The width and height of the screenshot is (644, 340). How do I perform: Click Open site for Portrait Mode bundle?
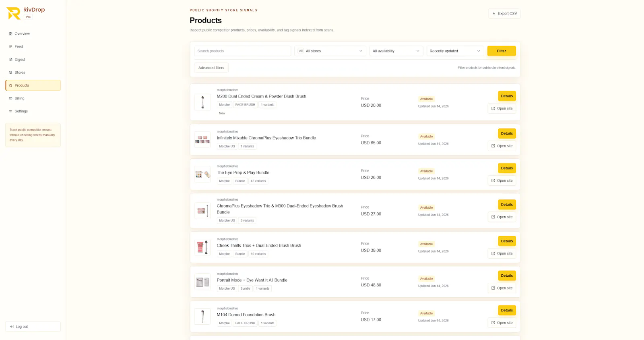coord(502,288)
